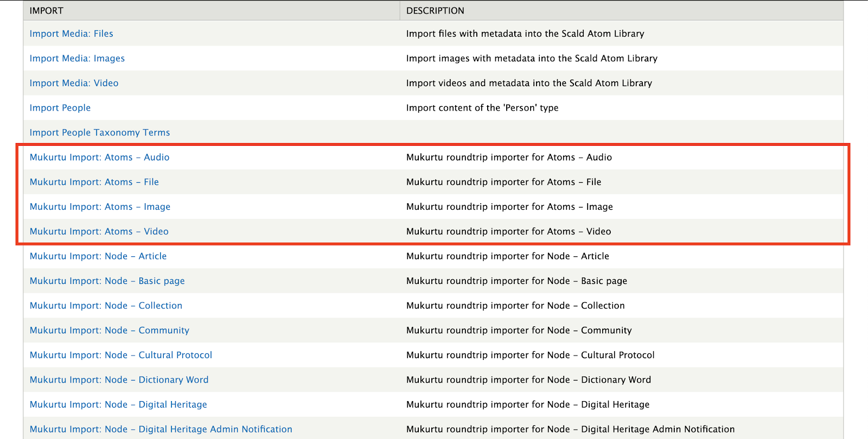The width and height of the screenshot is (868, 439).
Task: Open Mukurtu Import: Node – Article
Action: 98,256
